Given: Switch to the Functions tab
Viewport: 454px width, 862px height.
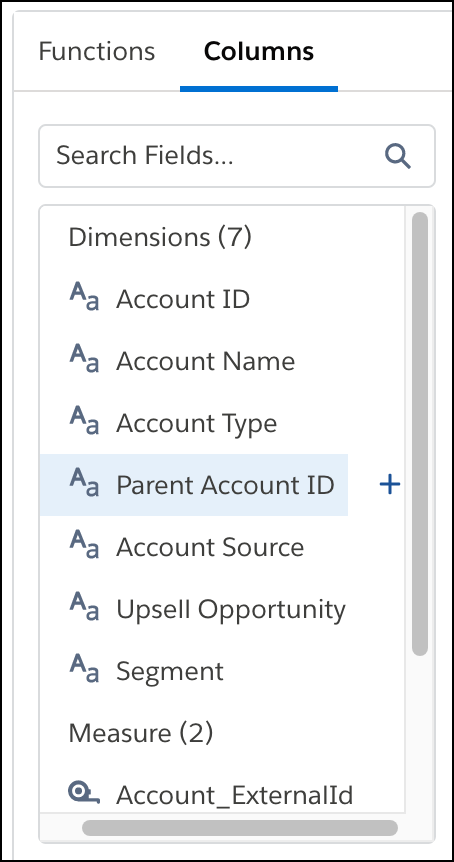Looking at the screenshot, I should tap(97, 52).
